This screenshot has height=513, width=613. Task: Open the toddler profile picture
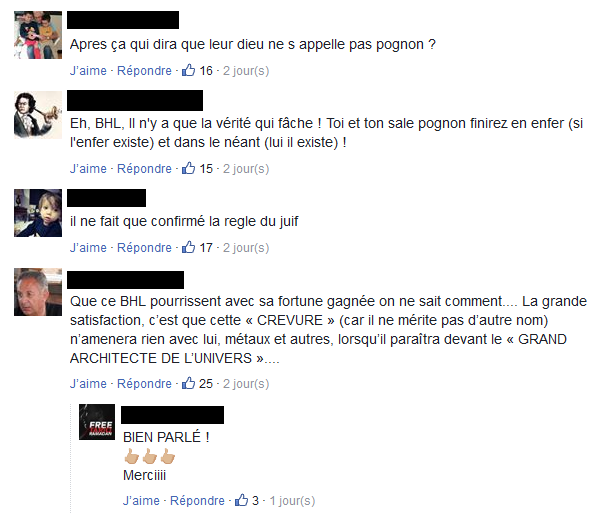tap(38, 213)
